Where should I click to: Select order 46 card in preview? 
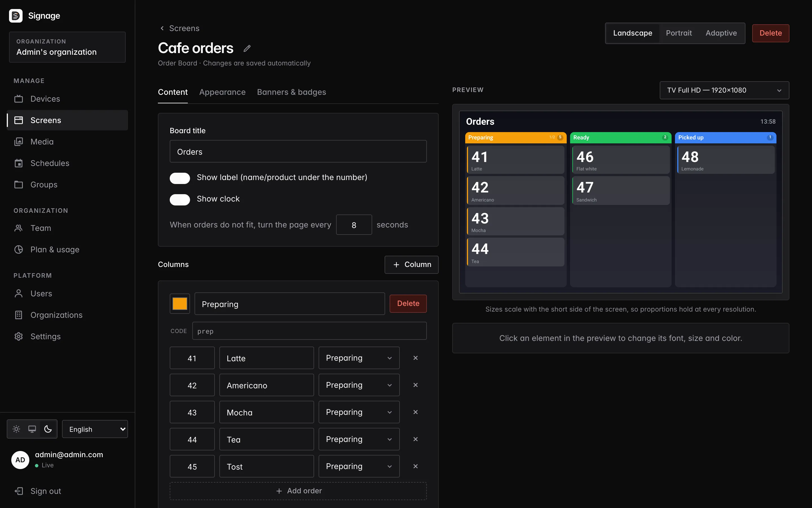click(x=620, y=160)
